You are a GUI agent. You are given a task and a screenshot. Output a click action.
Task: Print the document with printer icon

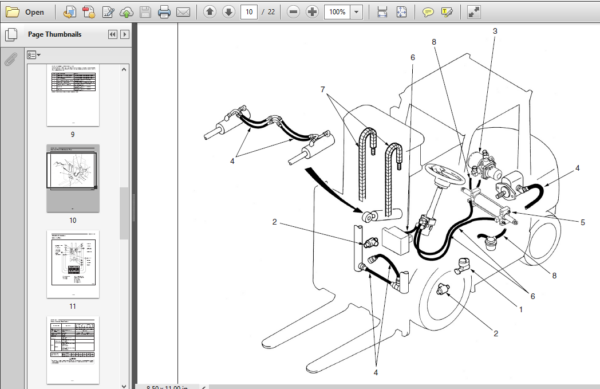[x=164, y=12]
